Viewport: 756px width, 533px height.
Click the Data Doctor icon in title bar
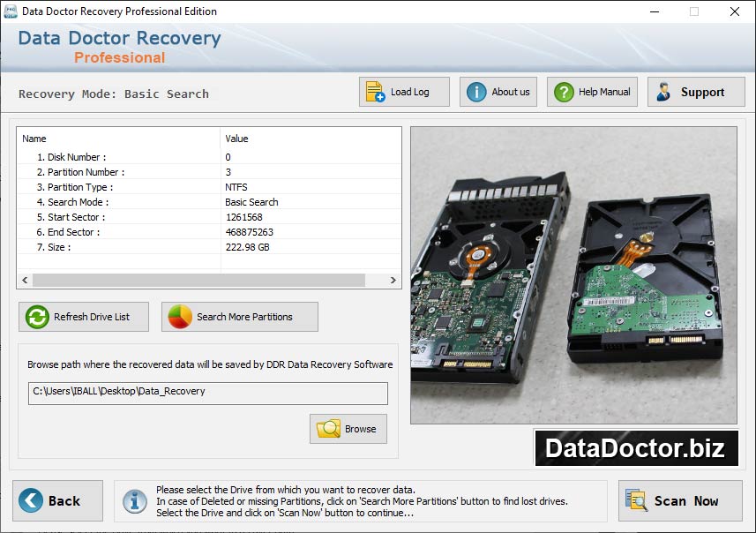click(11, 11)
